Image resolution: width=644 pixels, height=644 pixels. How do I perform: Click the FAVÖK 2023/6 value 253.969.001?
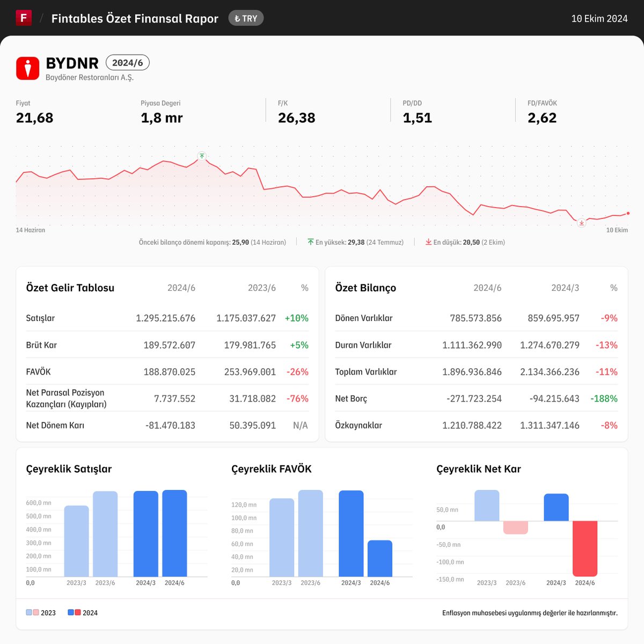(x=250, y=372)
